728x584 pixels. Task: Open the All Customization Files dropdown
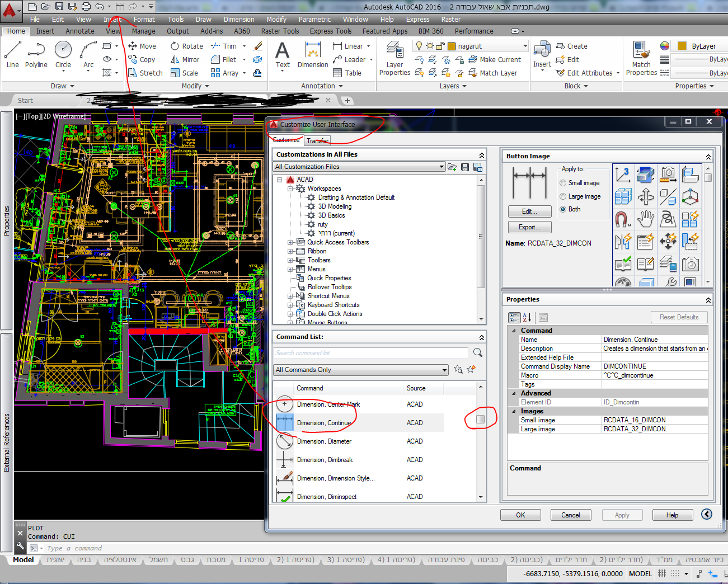[442, 167]
